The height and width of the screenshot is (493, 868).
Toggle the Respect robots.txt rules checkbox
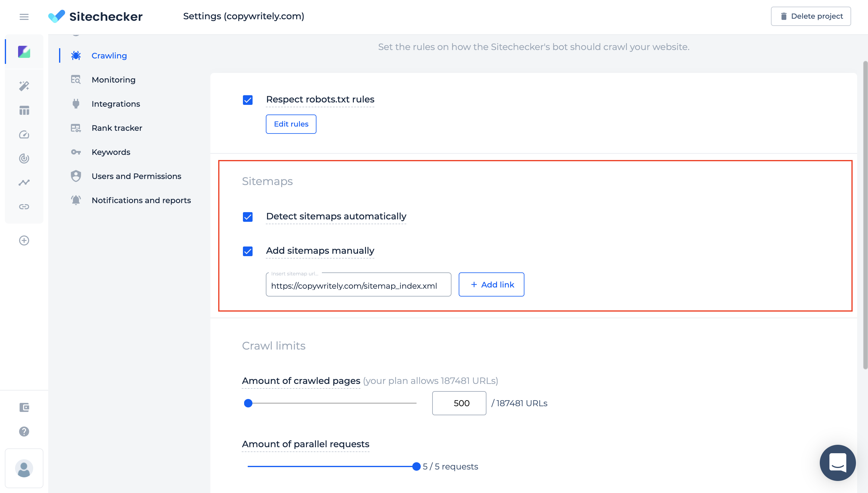click(x=248, y=99)
